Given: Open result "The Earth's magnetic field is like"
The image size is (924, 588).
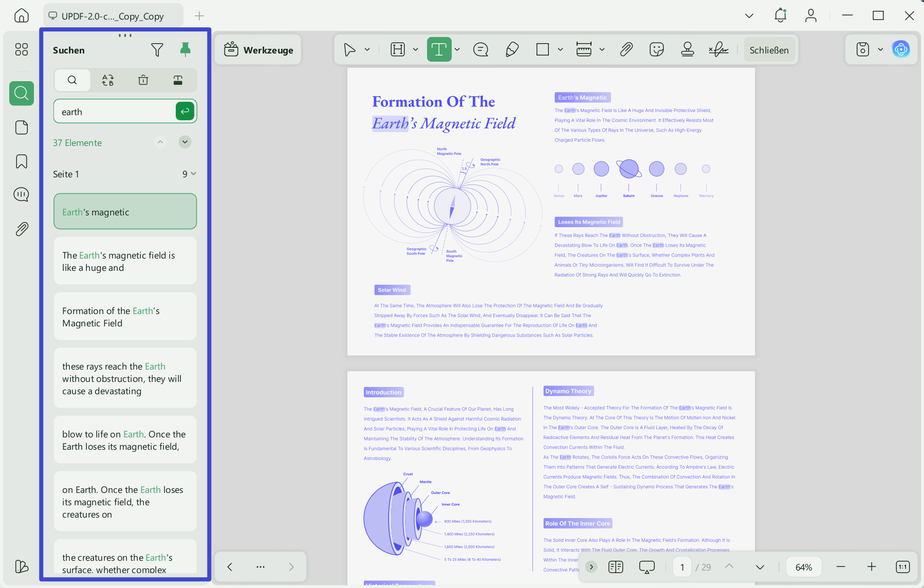Looking at the screenshot, I should tap(125, 261).
